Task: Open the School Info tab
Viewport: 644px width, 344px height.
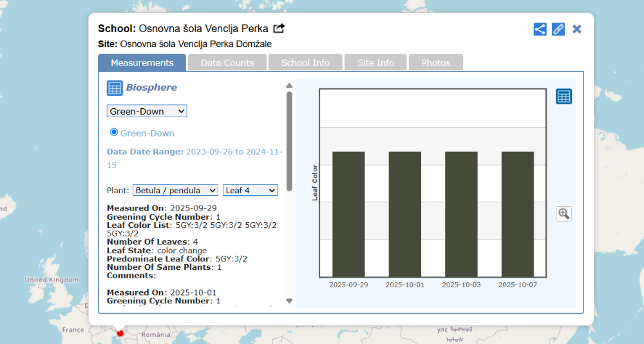Action: coord(306,62)
